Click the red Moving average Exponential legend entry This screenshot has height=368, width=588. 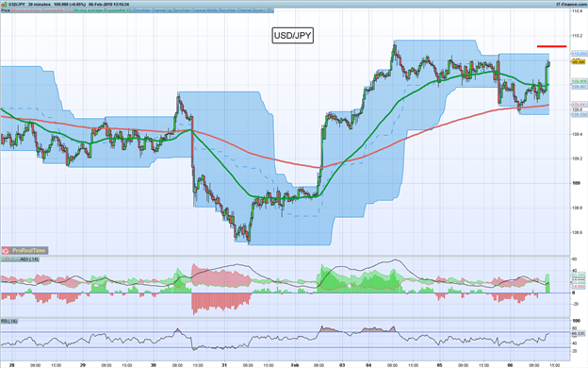[x=42, y=10]
